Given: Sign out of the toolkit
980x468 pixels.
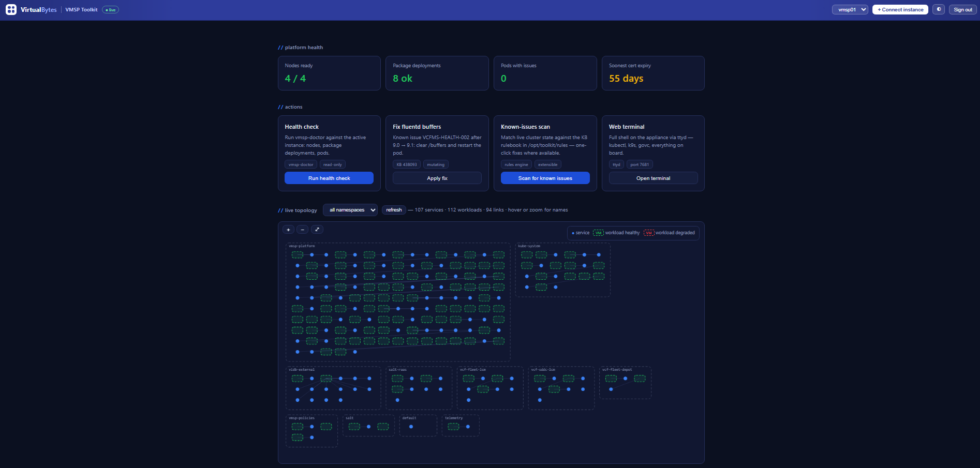Looking at the screenshot, I should [963, 9].
